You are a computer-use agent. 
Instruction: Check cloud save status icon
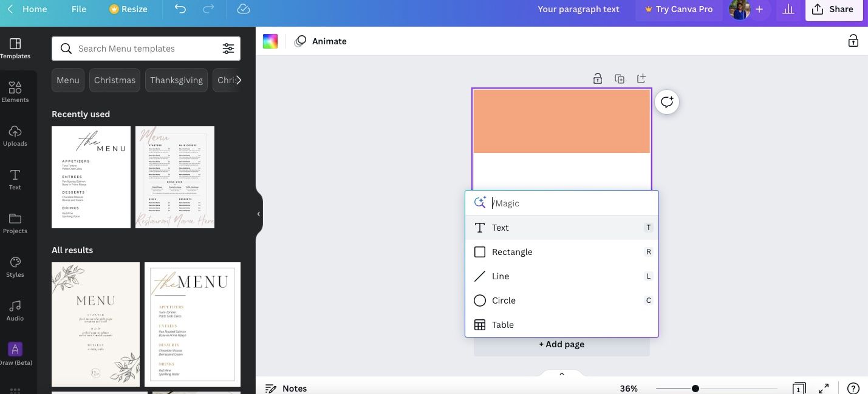[243, 9]
